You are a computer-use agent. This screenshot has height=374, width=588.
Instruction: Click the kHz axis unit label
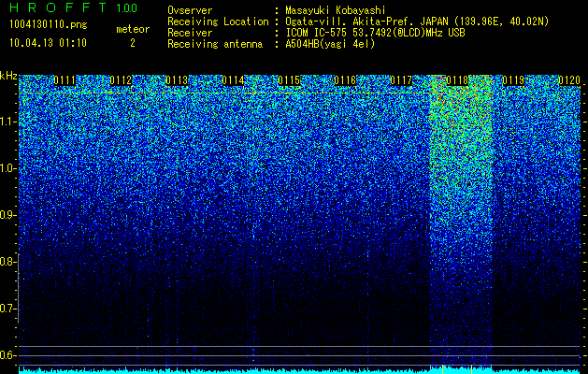tap(8, 76)
